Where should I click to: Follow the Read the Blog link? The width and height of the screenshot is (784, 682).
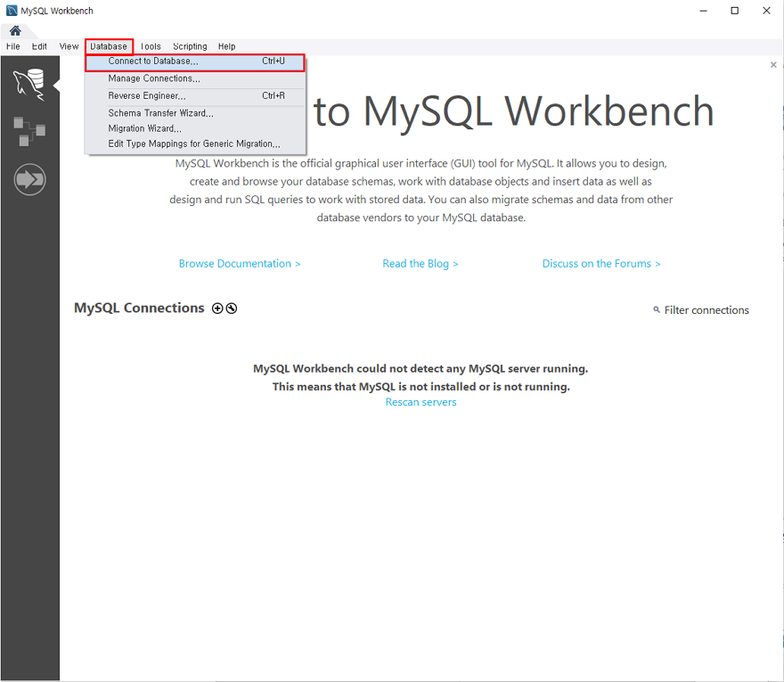click(x=420, y=264)
